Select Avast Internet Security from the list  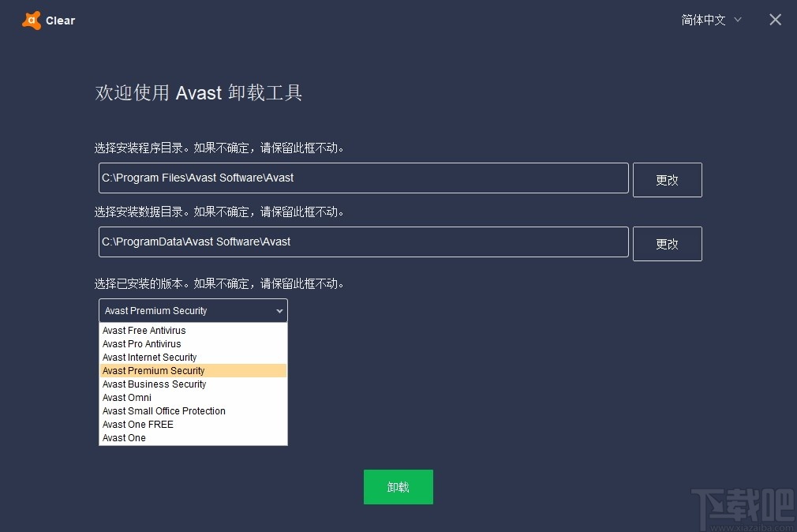149,357
